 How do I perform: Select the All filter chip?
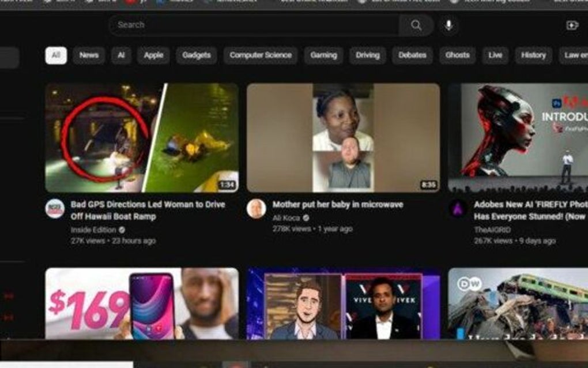click(x=56, y=55)
